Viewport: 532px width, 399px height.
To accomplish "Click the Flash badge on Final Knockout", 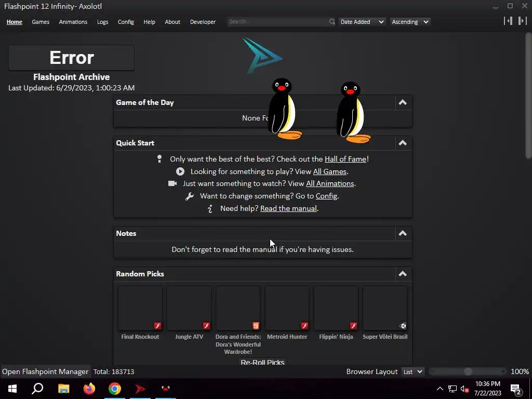I will (157, 326).
